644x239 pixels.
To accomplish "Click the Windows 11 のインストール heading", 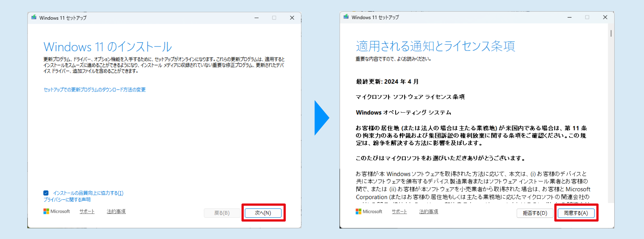I will pyautogui.click(x=107, y=47).
